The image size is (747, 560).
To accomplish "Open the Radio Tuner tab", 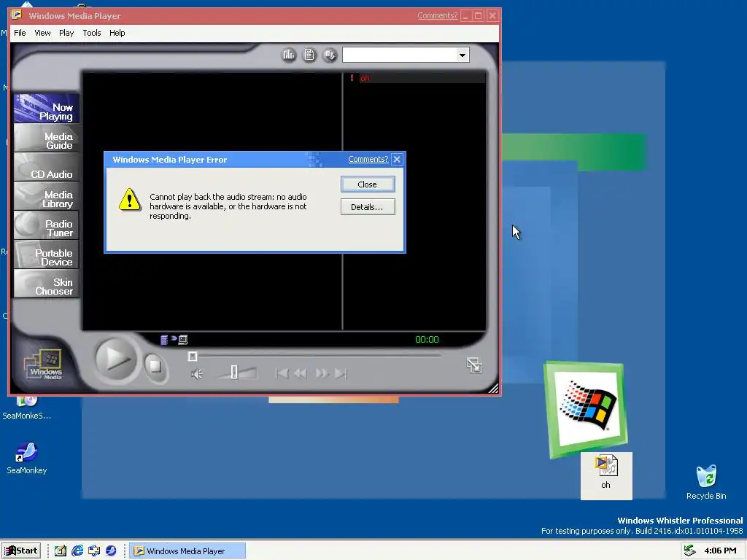I will (46, 225).
